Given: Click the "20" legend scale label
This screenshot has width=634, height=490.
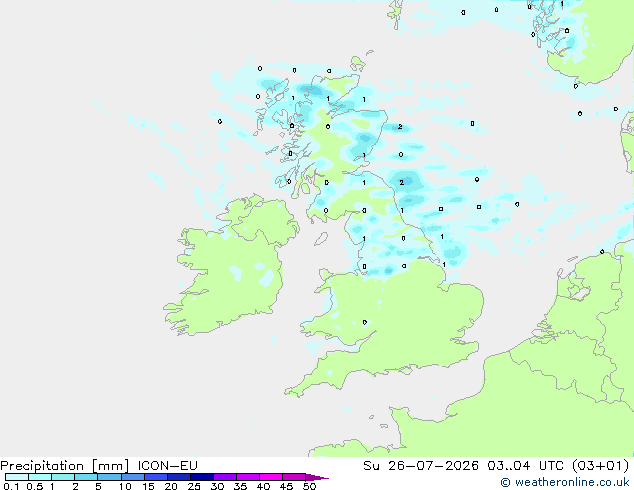Looking at the screenshot, I should (x=171, y=486).
